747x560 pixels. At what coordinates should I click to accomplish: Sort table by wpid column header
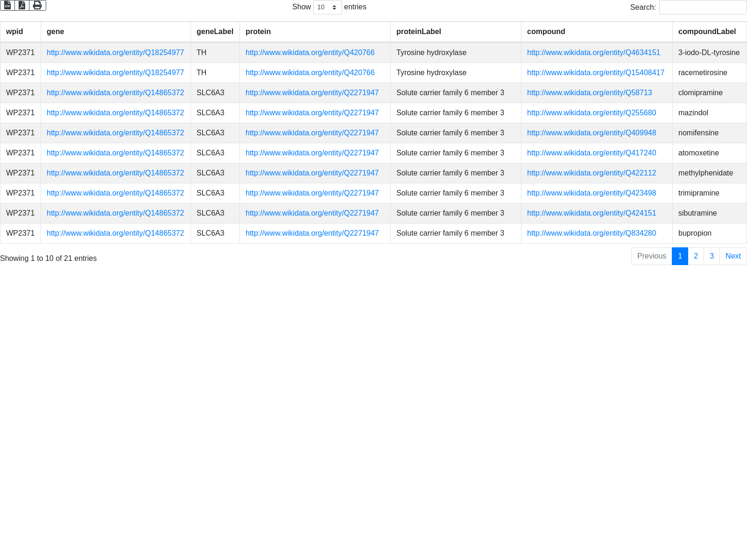pyautogui.click(x=14, y=32)
